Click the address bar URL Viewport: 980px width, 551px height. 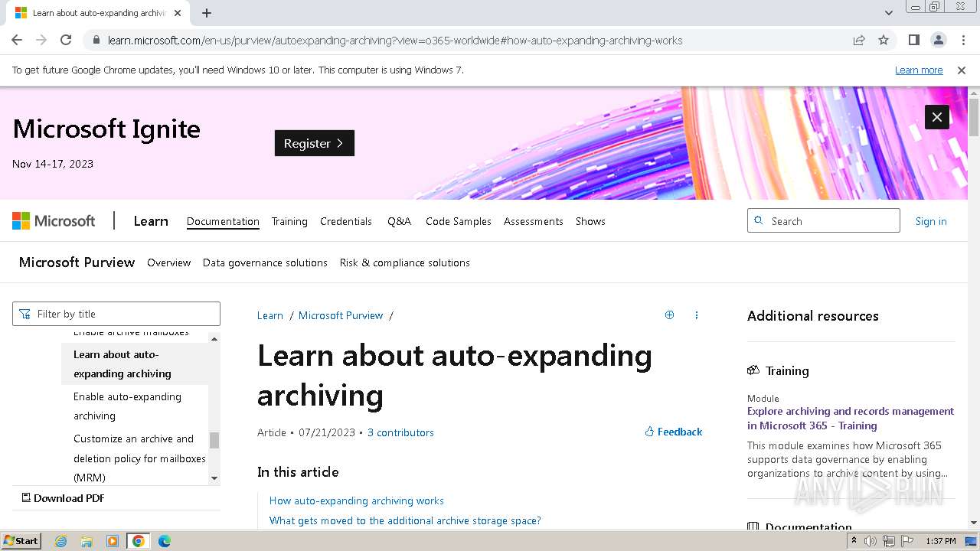pos(395,40)
